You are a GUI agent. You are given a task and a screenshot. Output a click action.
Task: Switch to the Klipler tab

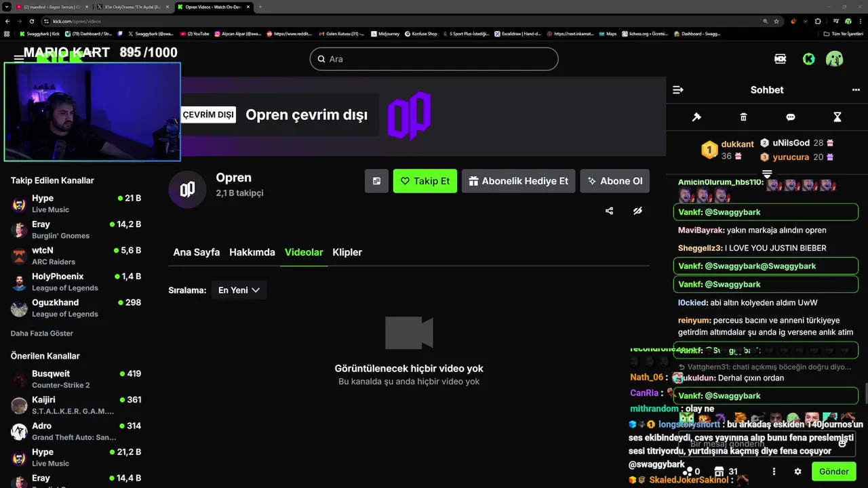point(347,252)
